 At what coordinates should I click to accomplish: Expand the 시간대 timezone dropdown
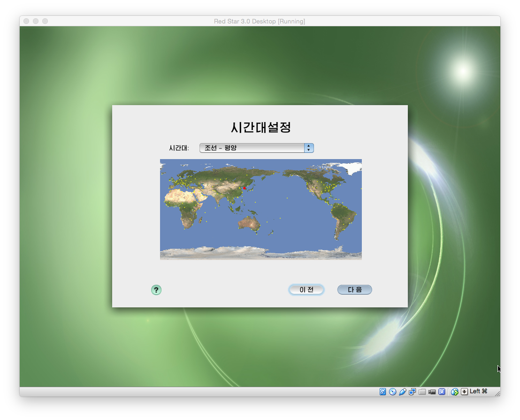tap(308, 148)
